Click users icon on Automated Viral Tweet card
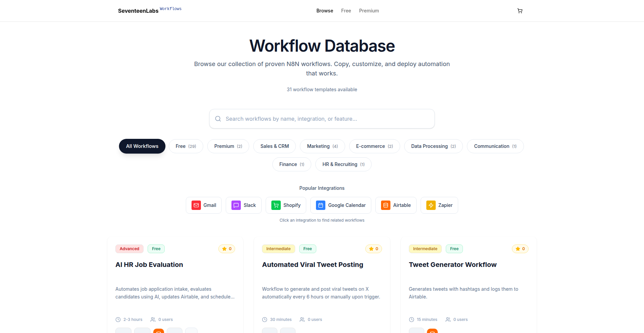This screenshot has height=333, width=644. click(302, 320)
